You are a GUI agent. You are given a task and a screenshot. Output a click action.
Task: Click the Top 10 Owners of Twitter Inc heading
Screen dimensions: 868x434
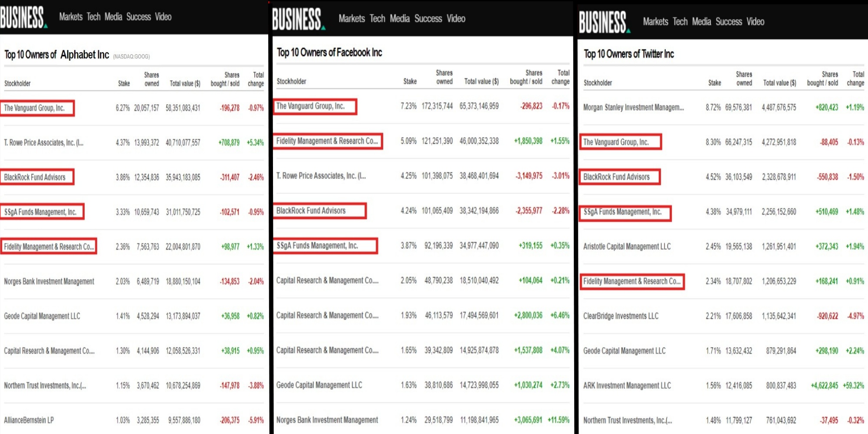pos(628,54)
